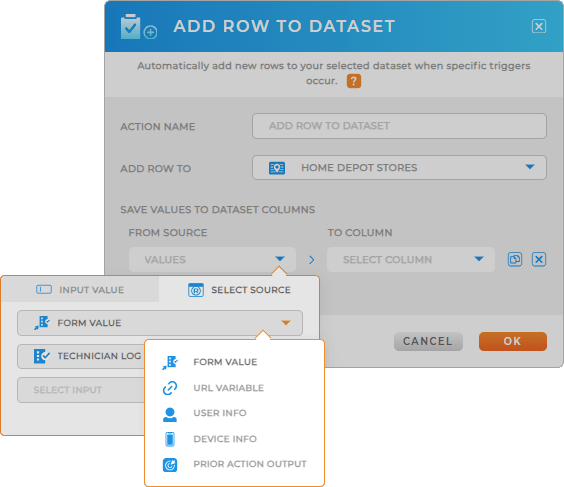
Task: Click the arrow between source and column
Action: pos(311,260)
